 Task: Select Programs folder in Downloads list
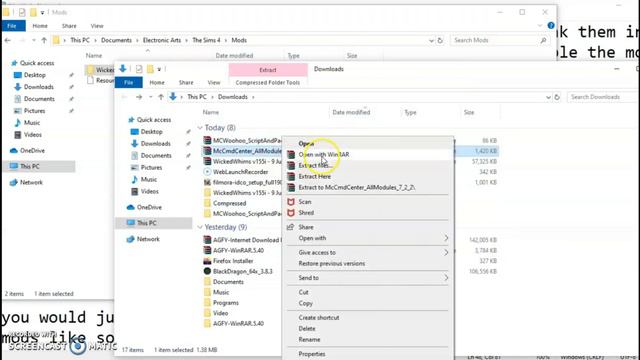[x=226, y=303]
